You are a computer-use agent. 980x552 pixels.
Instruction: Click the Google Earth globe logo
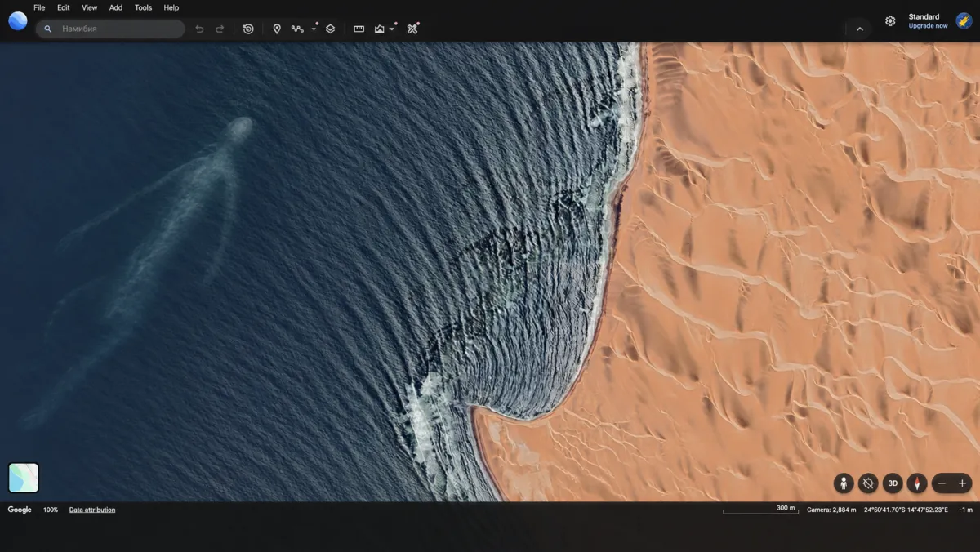[18, 21]
